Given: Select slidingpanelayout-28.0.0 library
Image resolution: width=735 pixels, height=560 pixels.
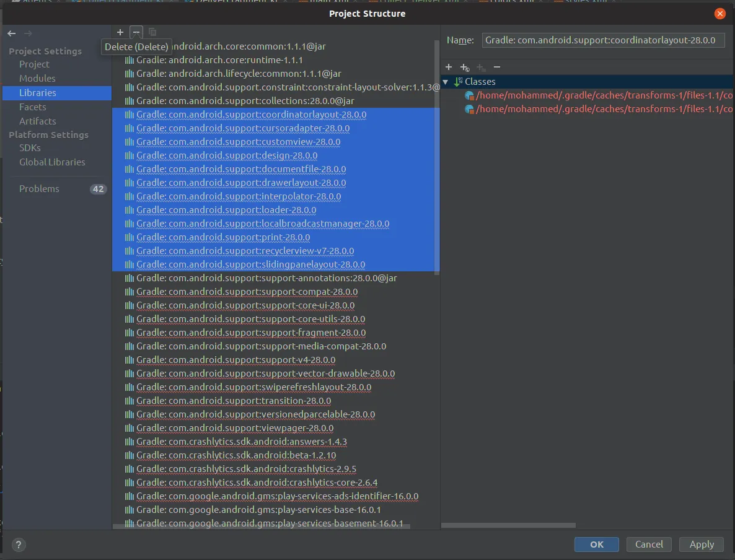Looking at the screenshot, I should point(276,264).
